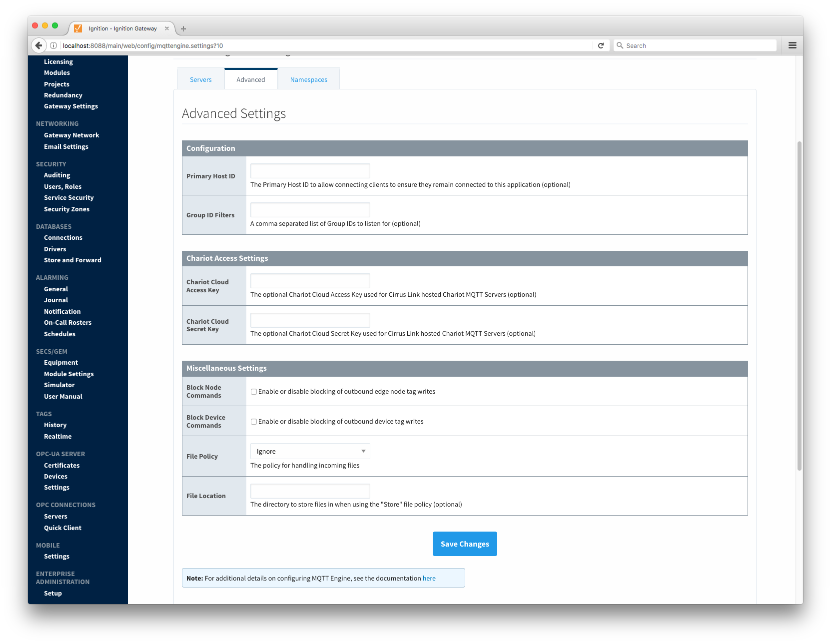The height and width of the screenshot is (644, 831).
Task: Switch to the Namespaces tab
Action: point(309,79)
